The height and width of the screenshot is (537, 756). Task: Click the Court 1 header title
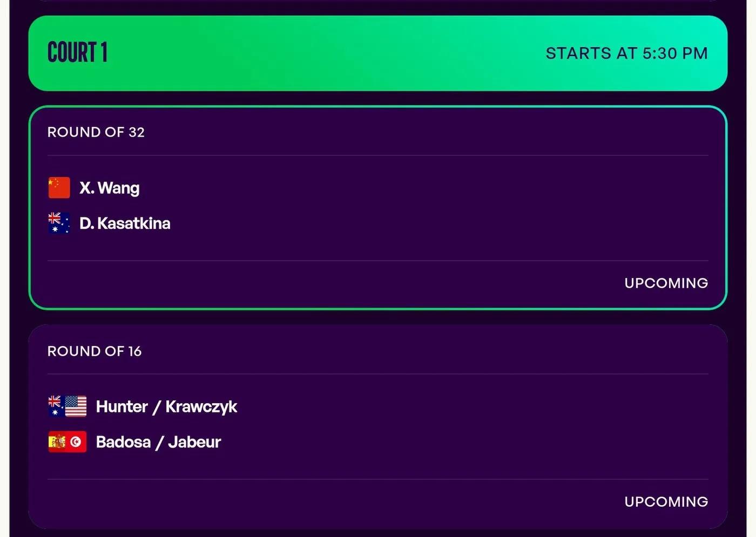[78, 53]
